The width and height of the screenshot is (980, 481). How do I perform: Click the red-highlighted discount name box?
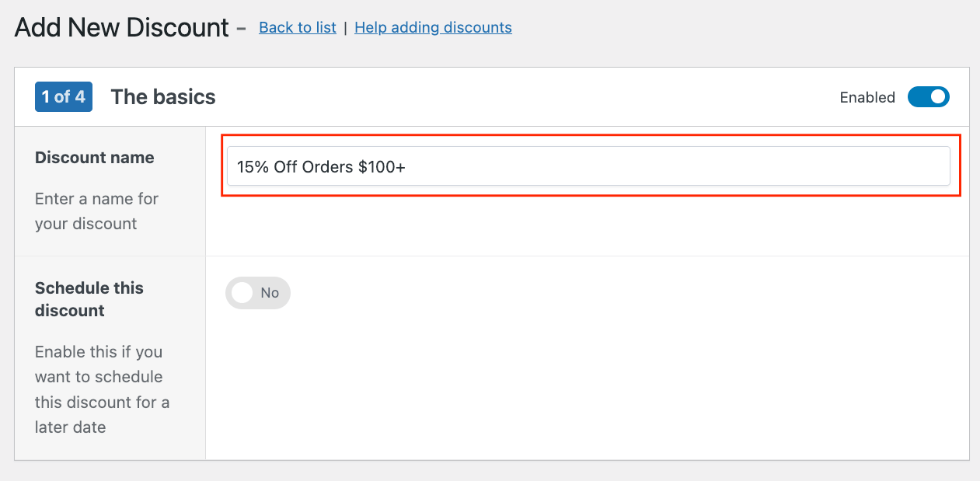pos(588,166)
